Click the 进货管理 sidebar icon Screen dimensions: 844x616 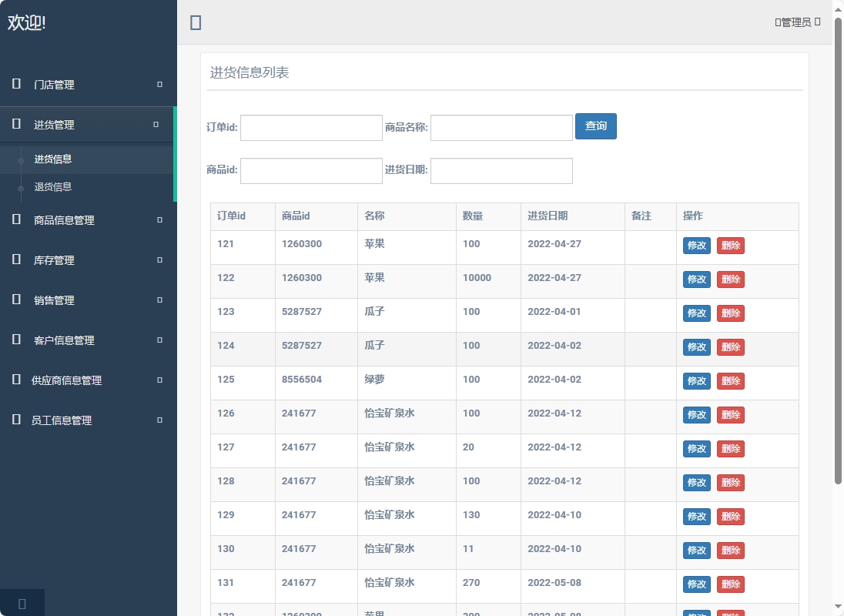coord(15,124)
